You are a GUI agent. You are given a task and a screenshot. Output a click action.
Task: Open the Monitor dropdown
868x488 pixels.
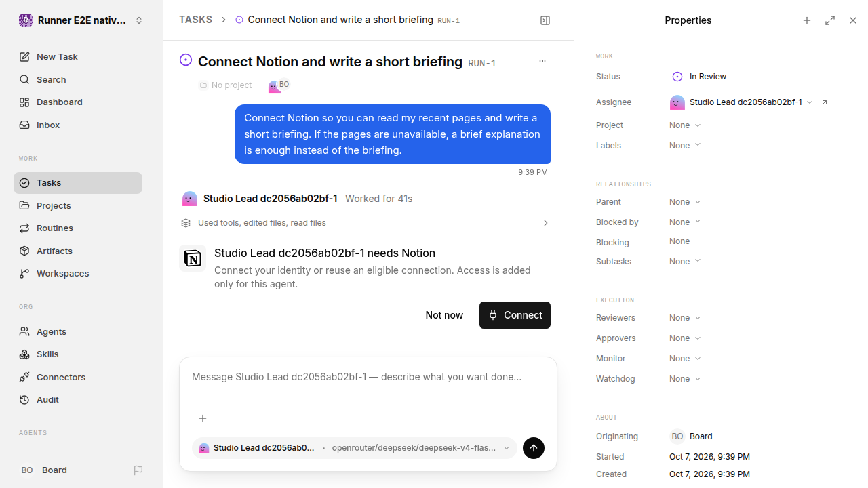685,359
